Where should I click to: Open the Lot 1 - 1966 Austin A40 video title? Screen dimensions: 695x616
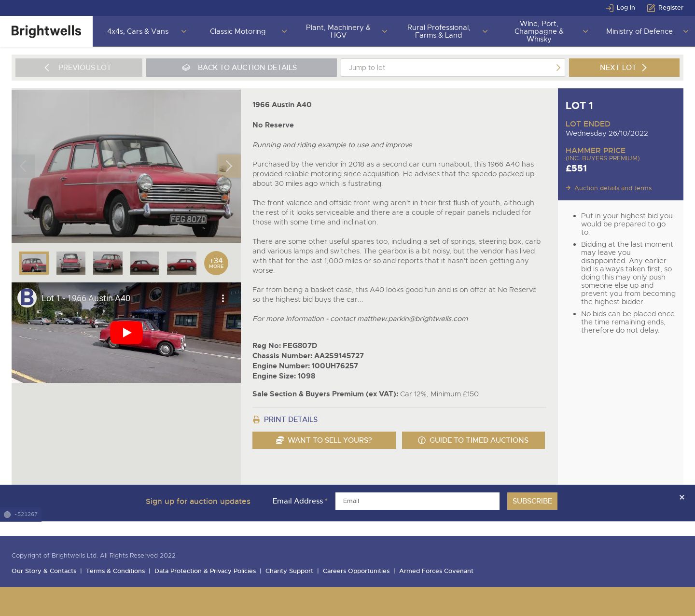click(x=86, y=298)
